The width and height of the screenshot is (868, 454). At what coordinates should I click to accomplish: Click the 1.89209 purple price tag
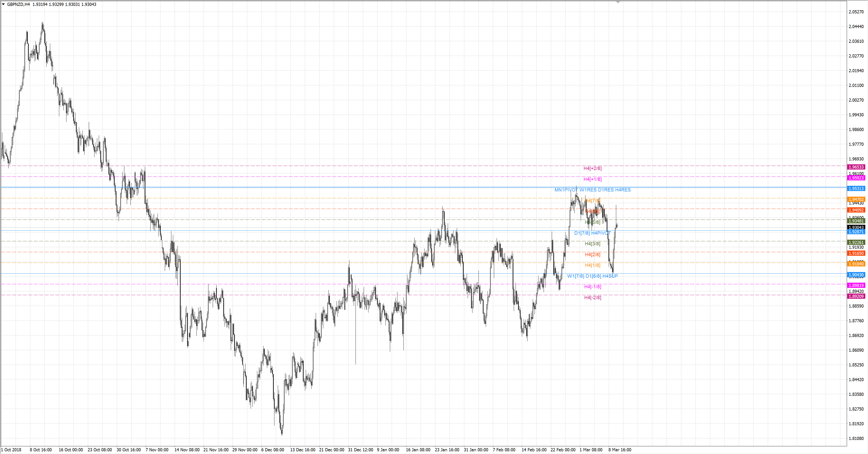coord(856,296)
